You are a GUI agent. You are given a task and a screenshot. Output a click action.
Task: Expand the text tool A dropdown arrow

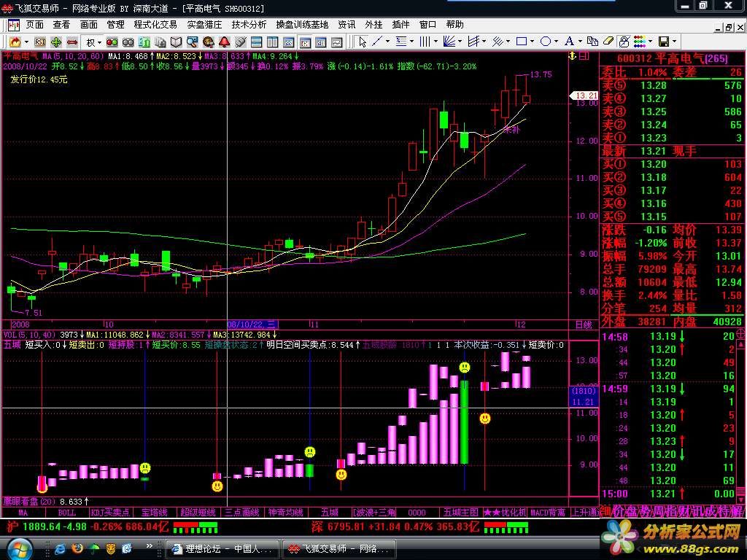tap(580, 42)
